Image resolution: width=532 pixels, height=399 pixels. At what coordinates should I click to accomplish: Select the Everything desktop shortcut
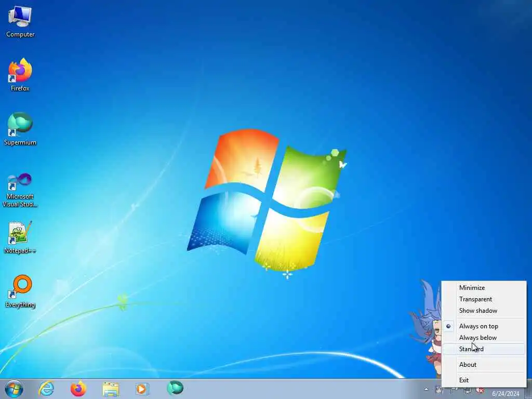[x=20, y=291]
